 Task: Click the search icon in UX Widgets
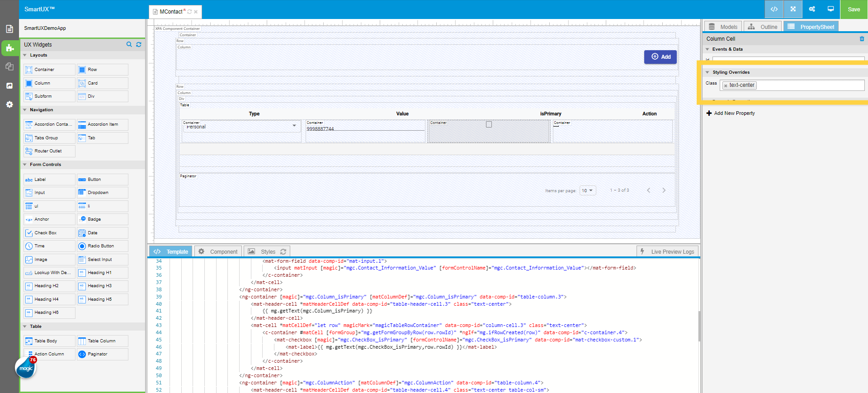click(129, 44)
